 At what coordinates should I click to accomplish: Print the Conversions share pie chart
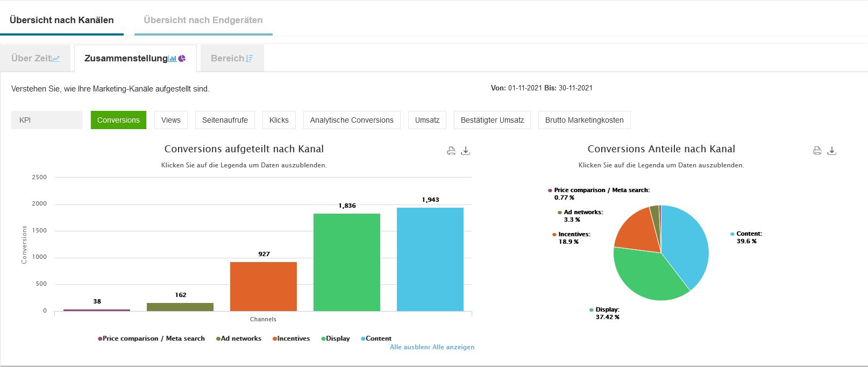coord(817,151)
